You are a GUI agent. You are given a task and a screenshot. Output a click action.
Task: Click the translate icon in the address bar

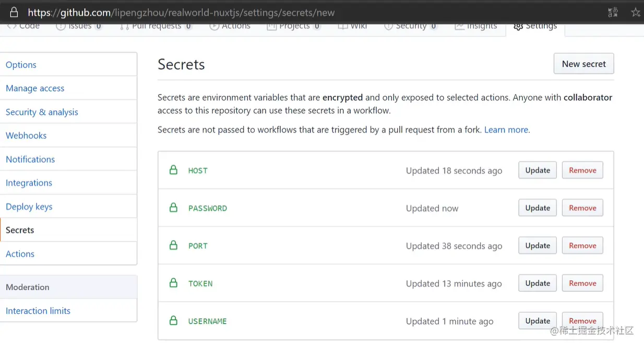pos(613,12)
